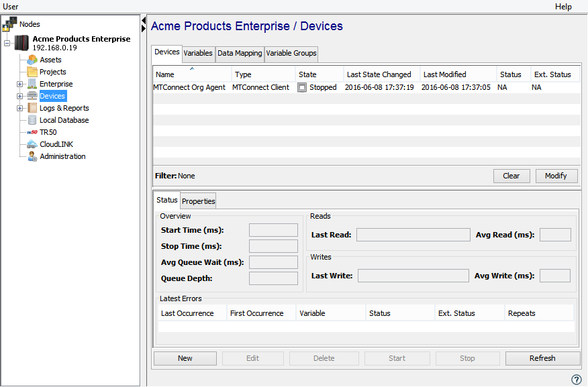Click the Logs & Reports book icon
Viewport: 588px width, 387px height.
[32, 108]
